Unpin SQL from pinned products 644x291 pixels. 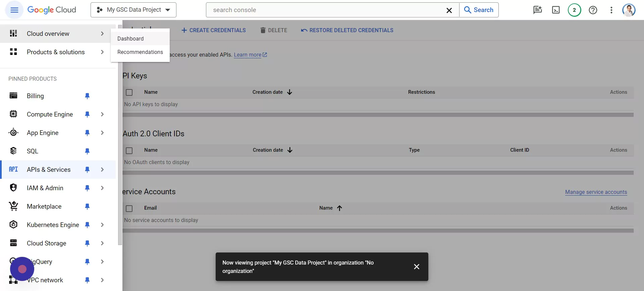[x=87, y=151]
